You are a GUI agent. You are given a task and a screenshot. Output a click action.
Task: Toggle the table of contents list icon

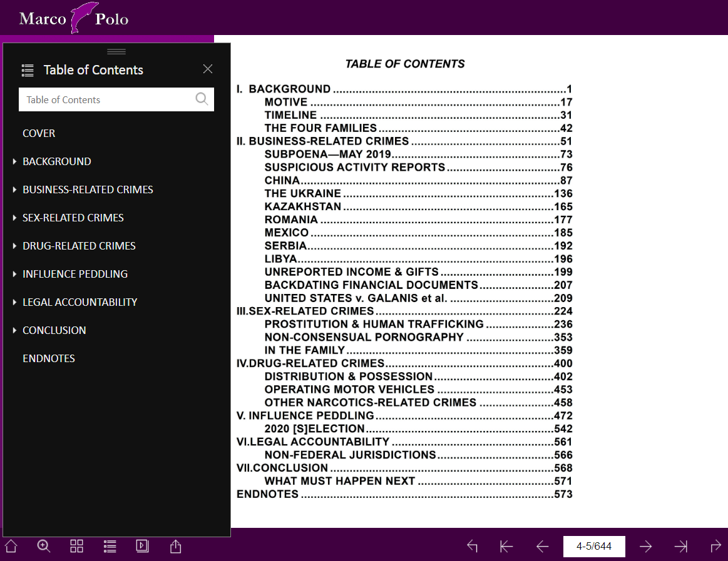110,546
